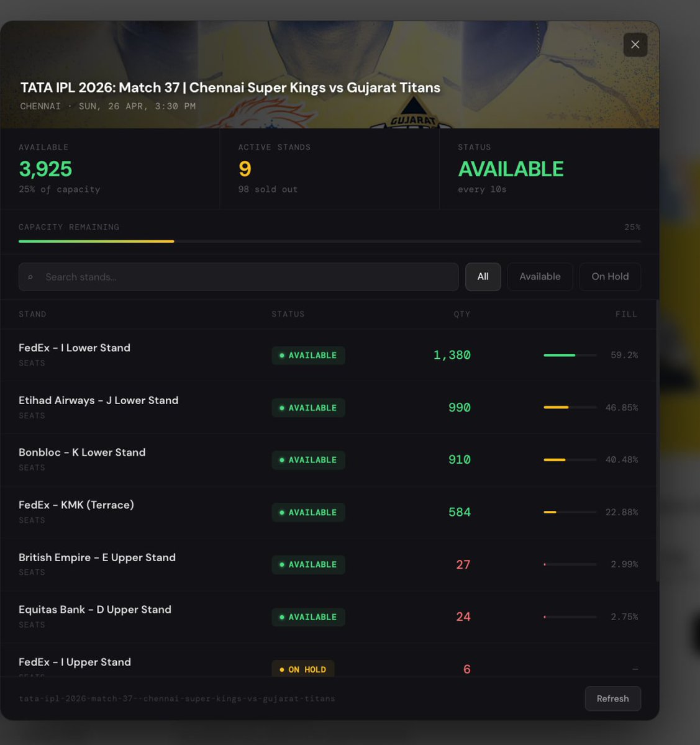Click the Bonbloc K Lower fill bar
The width and height of the screenshot is (700, 745).
(x=570, y=459)
